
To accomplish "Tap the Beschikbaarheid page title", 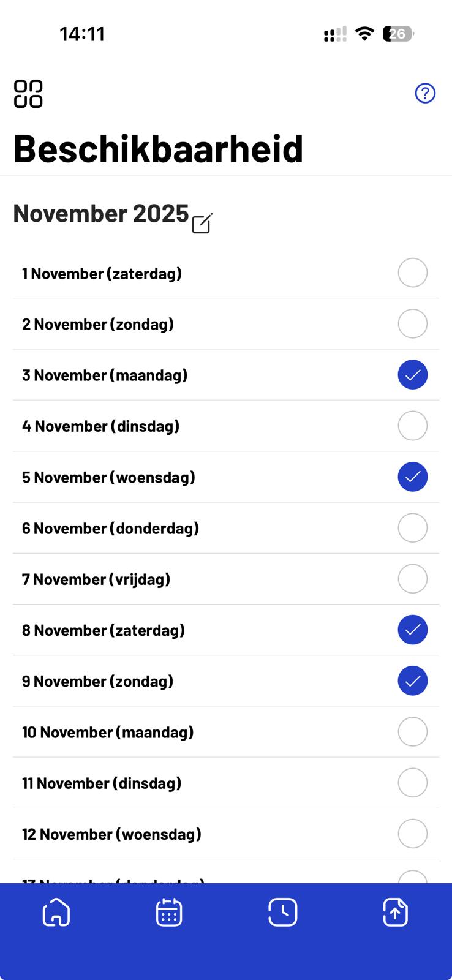I will coord(158,148).
